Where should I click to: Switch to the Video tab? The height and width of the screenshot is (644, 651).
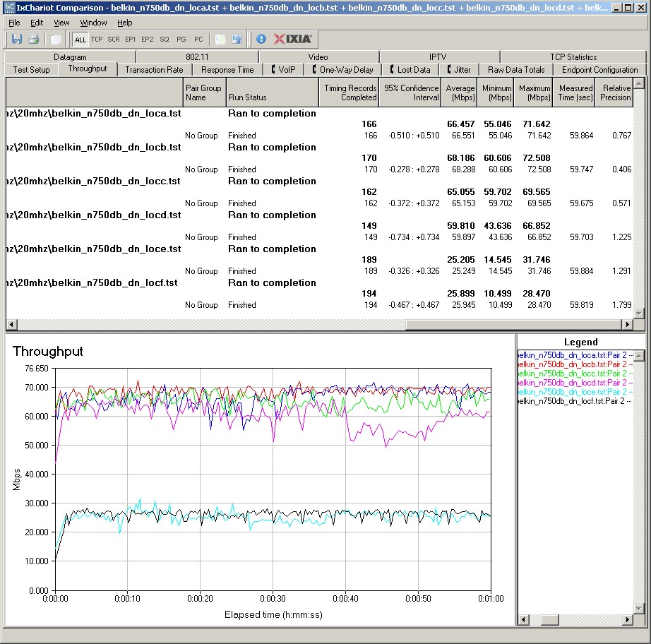[318, 57]
